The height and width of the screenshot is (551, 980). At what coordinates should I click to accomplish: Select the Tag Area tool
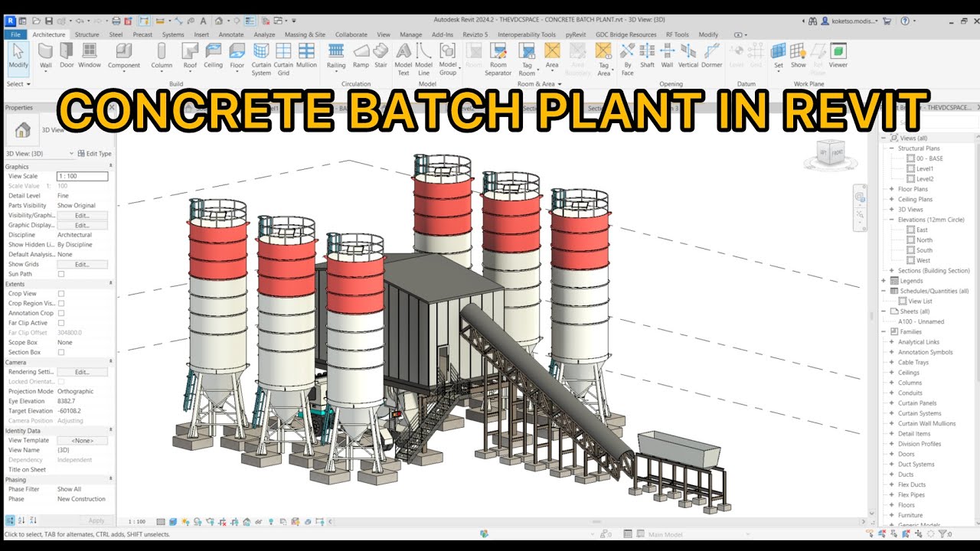tap(603, 59)
